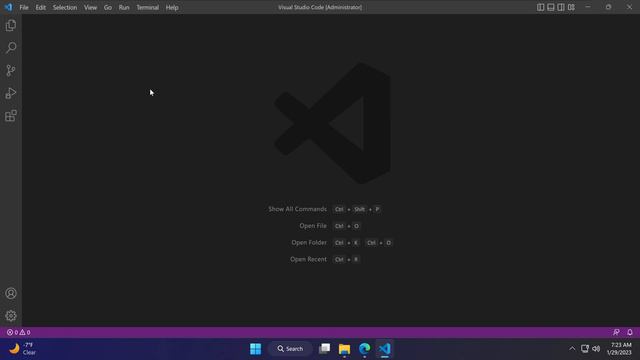Click the Visual Studio Code taskbar icon
640x360 pixels.
click(x=384, y=349)
